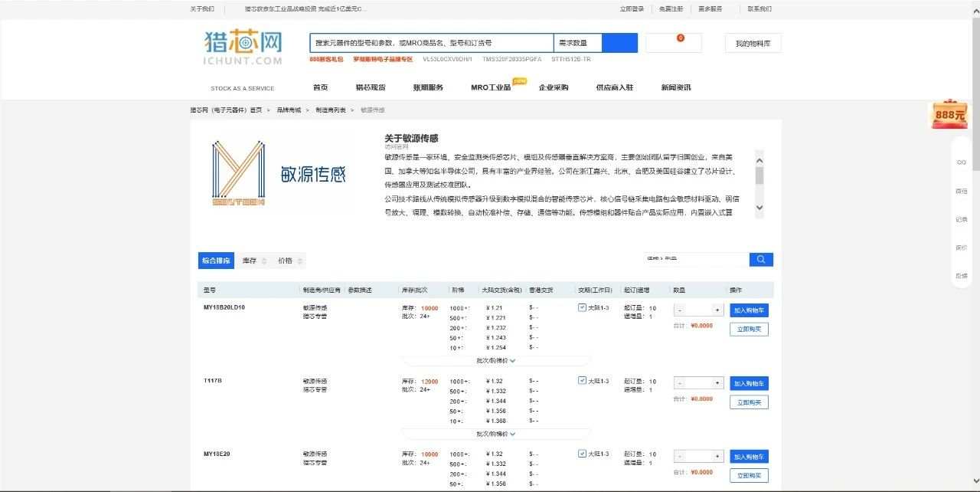Open the 微信 contact in the side bar

click(x=961, y=191)
